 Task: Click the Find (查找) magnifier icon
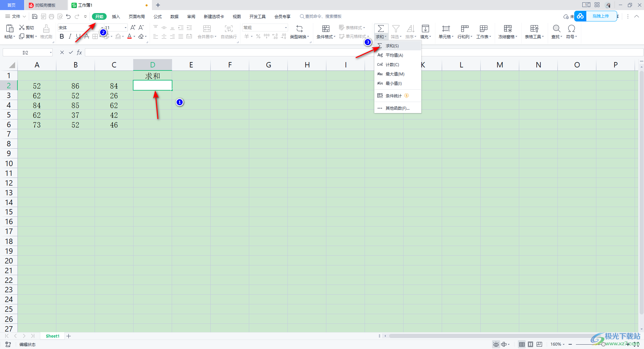coord(557,29)
